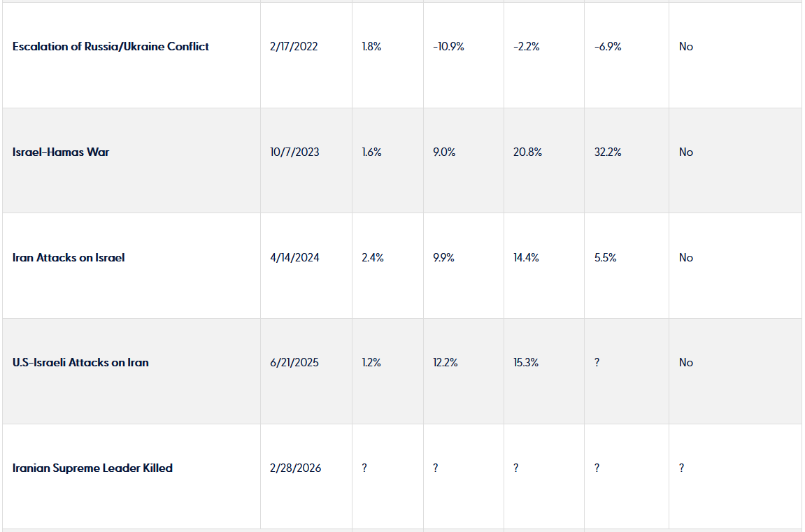This screenshot has height=532, width=805.
Task: Click the 6/21/2025 date cell
Action: coord(294,362)
